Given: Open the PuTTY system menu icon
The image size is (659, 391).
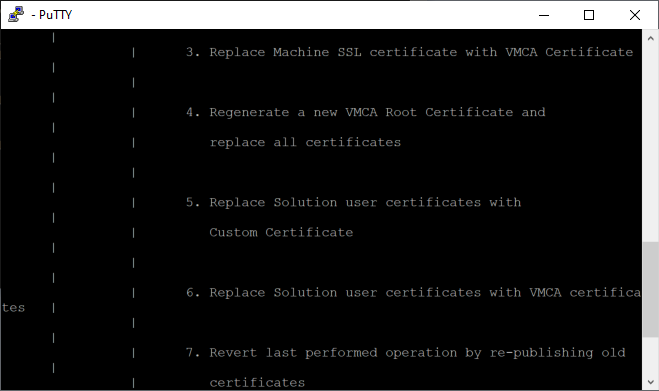Looking at the screenshot, I should 16,15.
